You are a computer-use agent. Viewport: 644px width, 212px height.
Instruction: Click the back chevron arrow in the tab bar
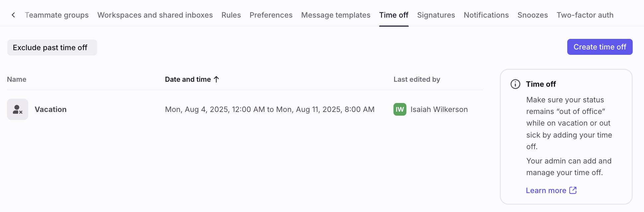(x=13, y=15)
